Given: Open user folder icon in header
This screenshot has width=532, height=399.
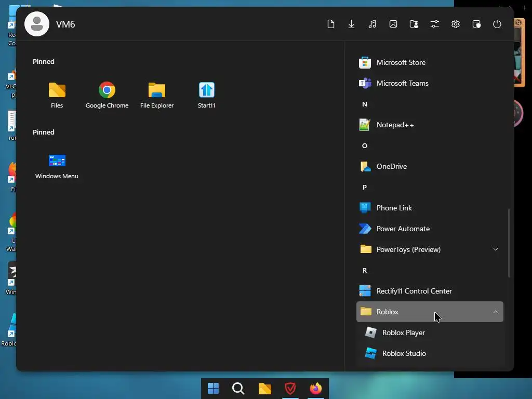Looking at the screenshot, I should pyautogui.click(x=414, y=24).
